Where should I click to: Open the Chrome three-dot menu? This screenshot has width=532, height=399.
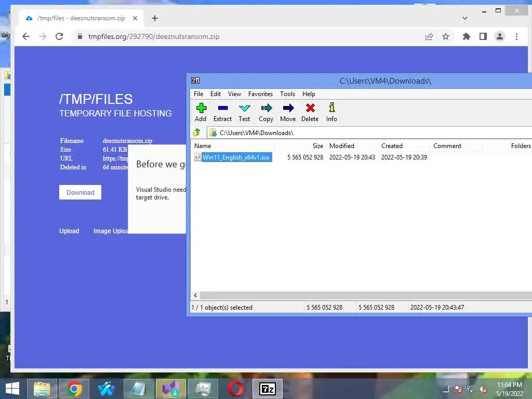(517, 37)
